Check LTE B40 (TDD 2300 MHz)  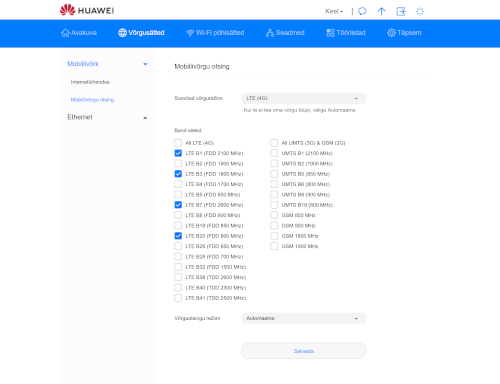coord(178,288)
